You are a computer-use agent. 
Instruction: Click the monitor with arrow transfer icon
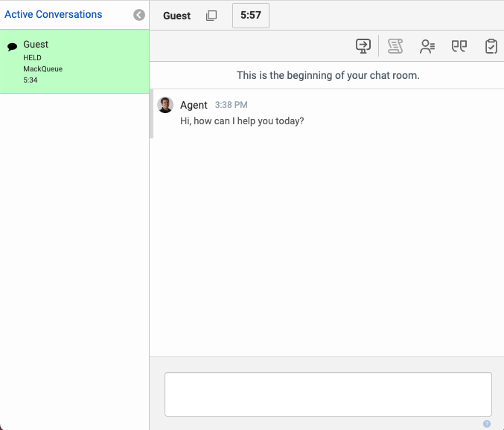(x=363, y=46)
